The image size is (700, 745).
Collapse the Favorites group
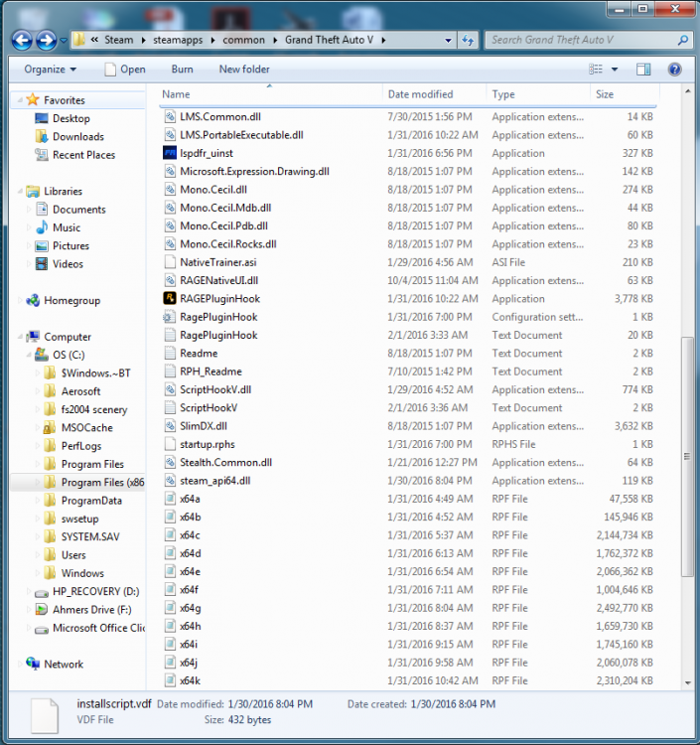[20, 100]
